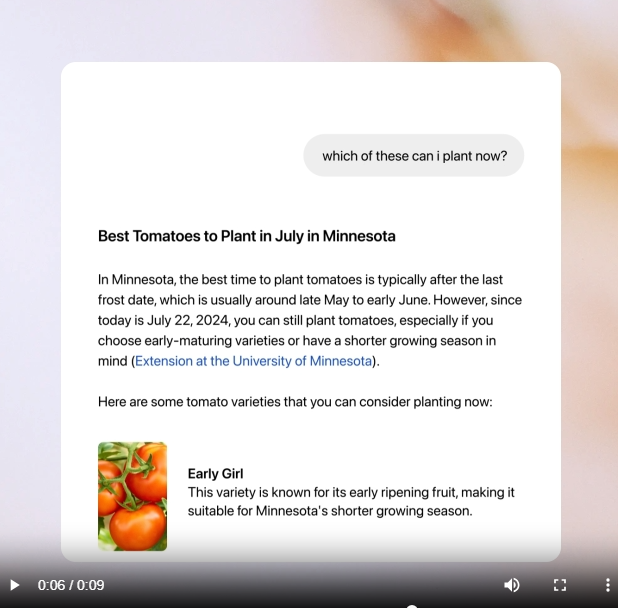618x608 pixels.
Task: Enter fullscreen mode
Action: click(560, 585)
